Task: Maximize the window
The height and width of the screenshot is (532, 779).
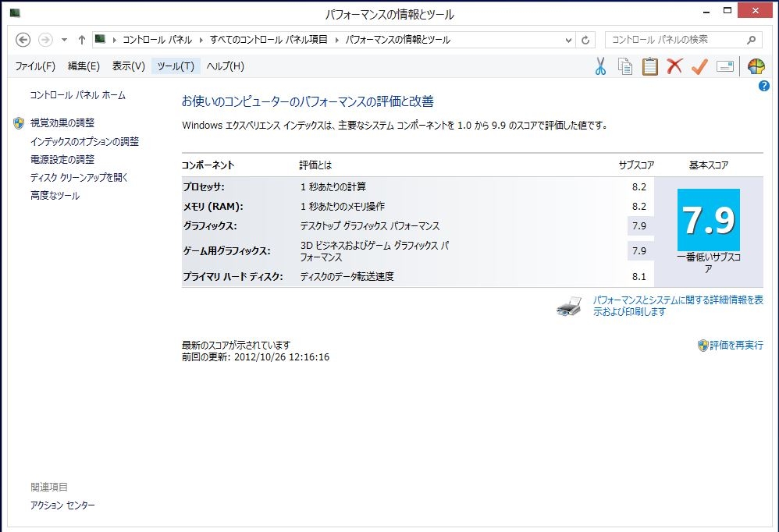Action: (x=727, y=11)
